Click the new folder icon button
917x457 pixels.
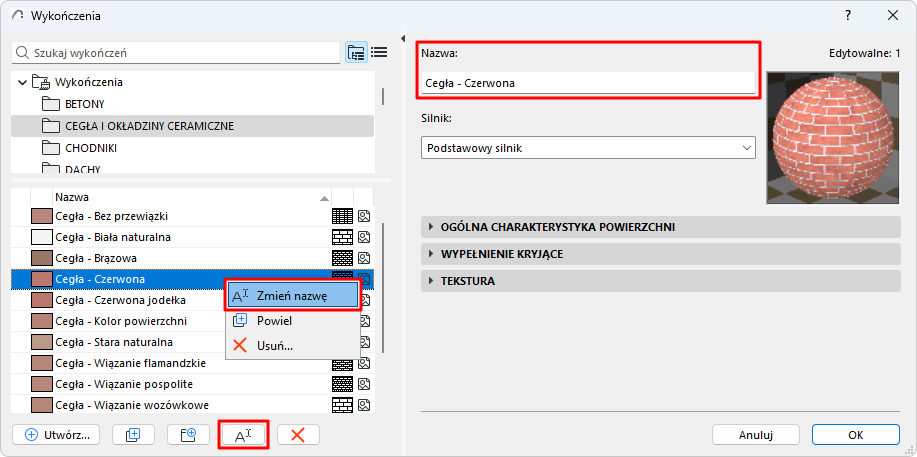coord(187,435)
